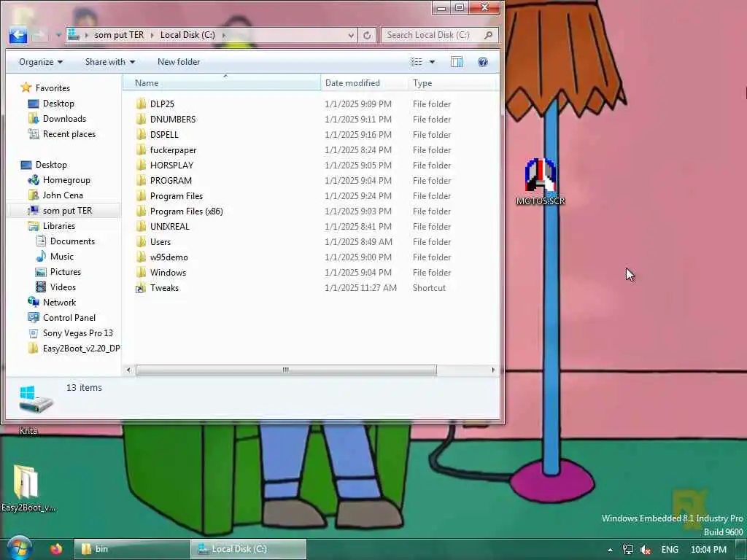Screen dimensions: 747x560
Task: Select the Windows folder icon
Action: [x=141, y=273]
